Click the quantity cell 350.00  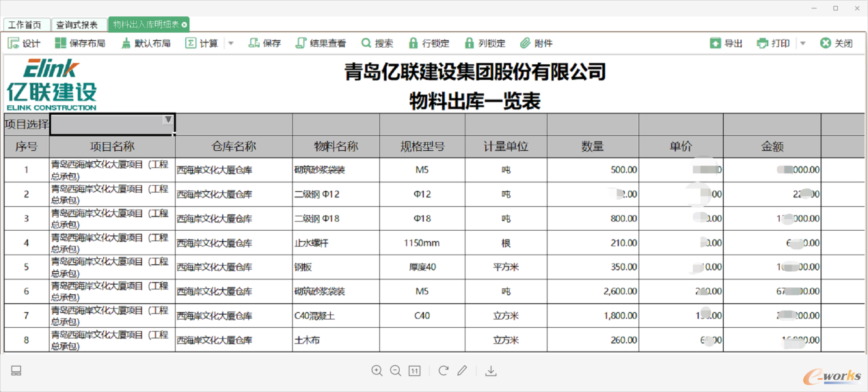(x=593, y=267)
